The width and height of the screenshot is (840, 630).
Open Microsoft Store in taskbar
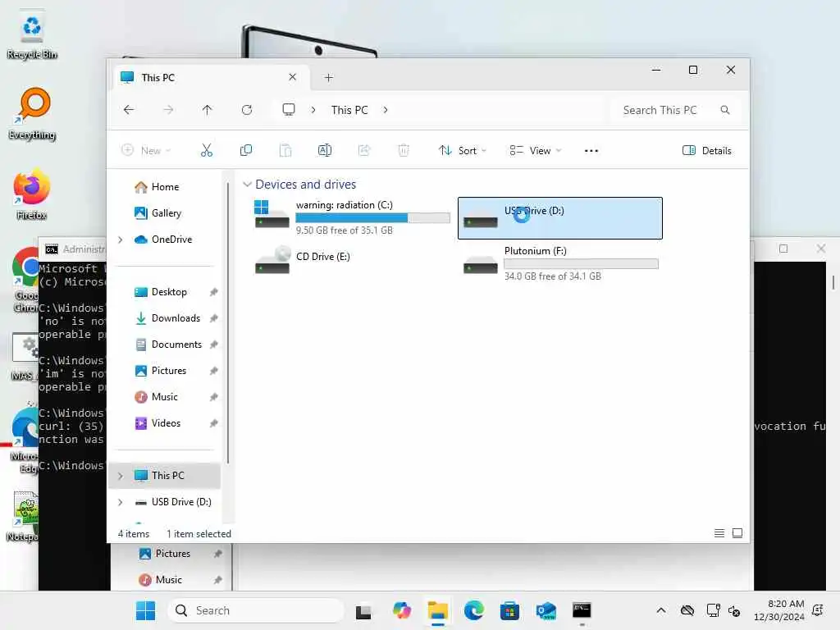tap(509, 610)
